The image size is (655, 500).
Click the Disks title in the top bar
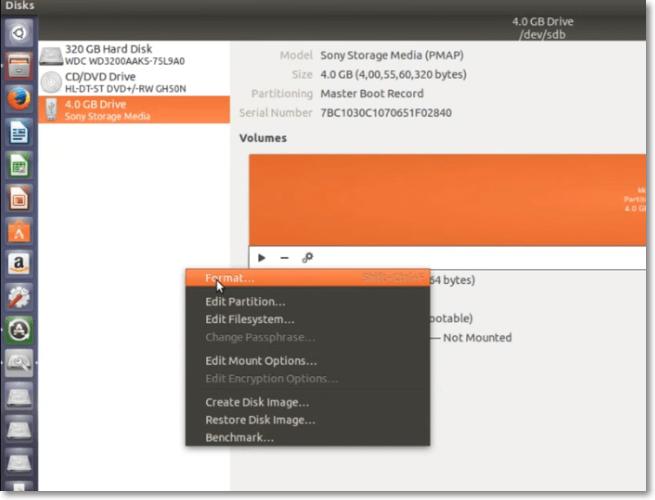click(x=19, y=5)
